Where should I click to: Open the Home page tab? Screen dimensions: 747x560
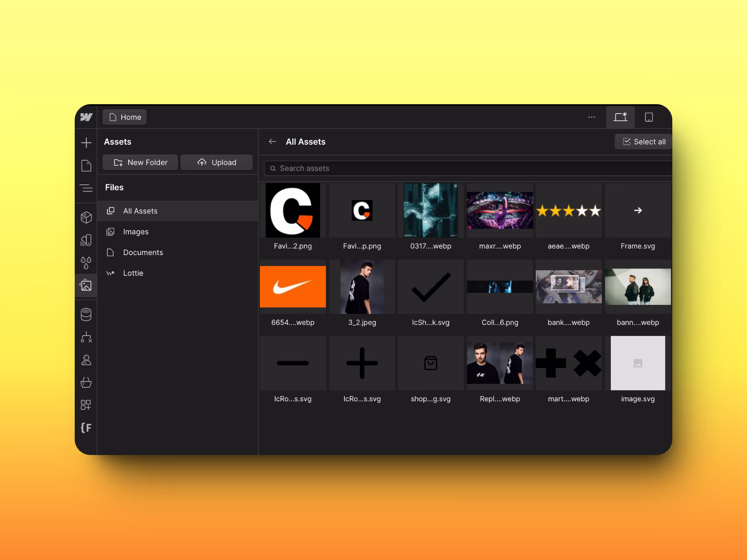click(x=125, y=117)
